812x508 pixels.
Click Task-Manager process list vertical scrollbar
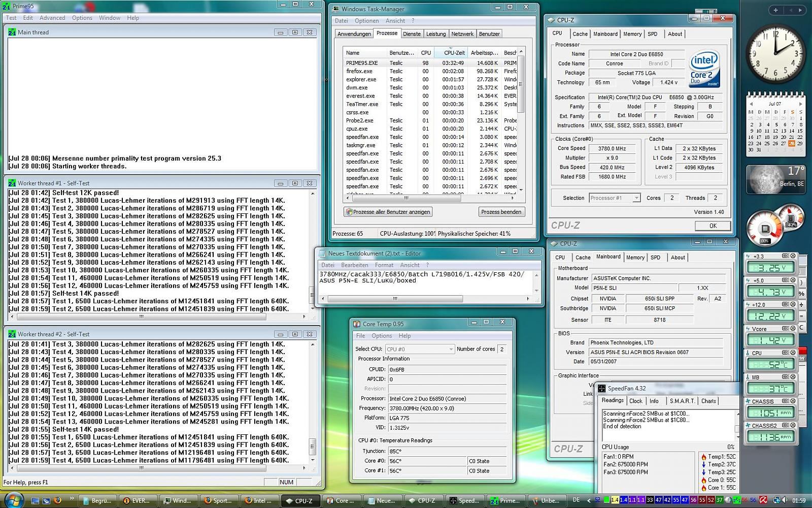pos(520,120)
